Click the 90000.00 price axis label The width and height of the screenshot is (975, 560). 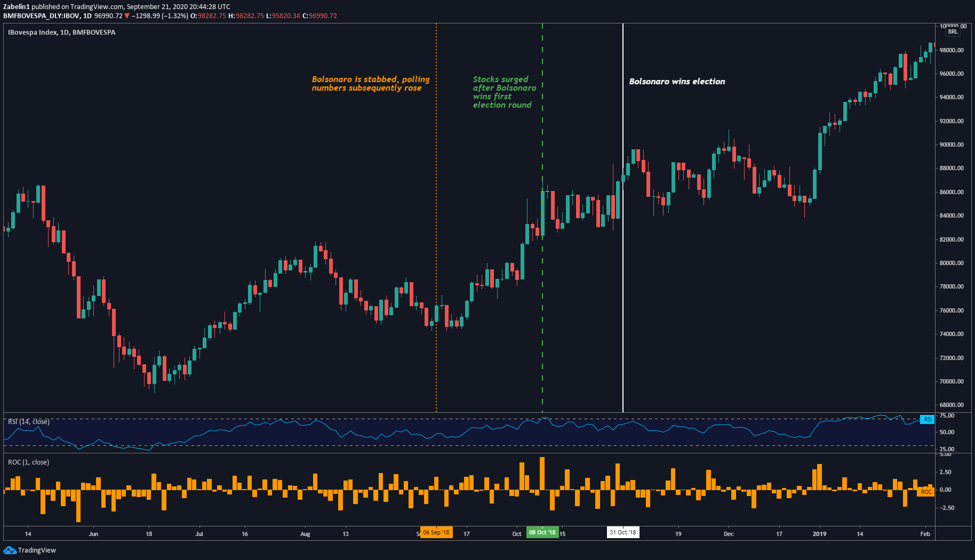(952, 145)
